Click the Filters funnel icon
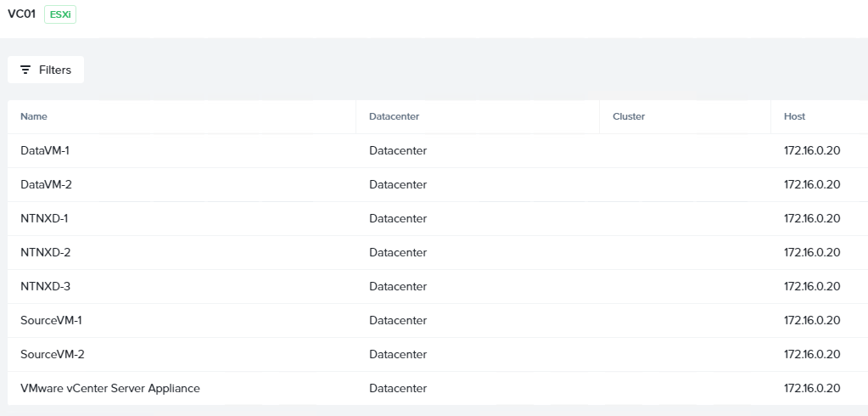Viewport: 868px width, 416px height. [x=25, y=70]
